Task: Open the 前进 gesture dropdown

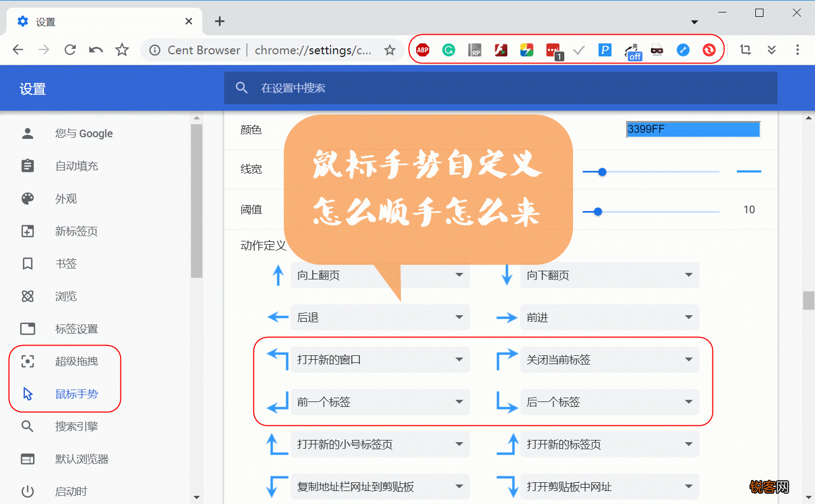Action: point(610,317)
